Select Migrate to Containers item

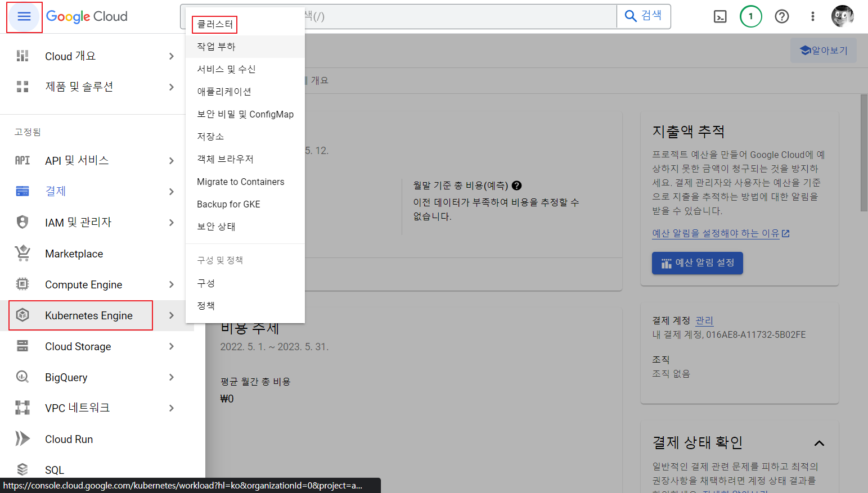[x=245, y=182]
